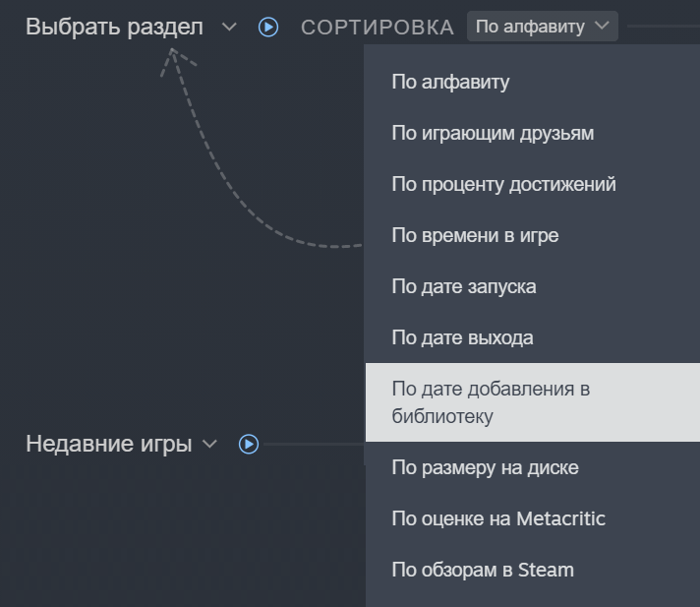The height and width of the screenshot is (607, 700).
Task: Click the Недавние игры heading
Action: tap(108, 445)
